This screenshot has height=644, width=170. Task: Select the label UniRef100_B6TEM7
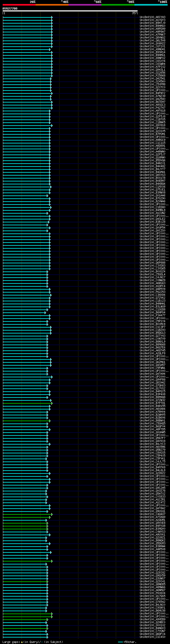pos(152,102)
